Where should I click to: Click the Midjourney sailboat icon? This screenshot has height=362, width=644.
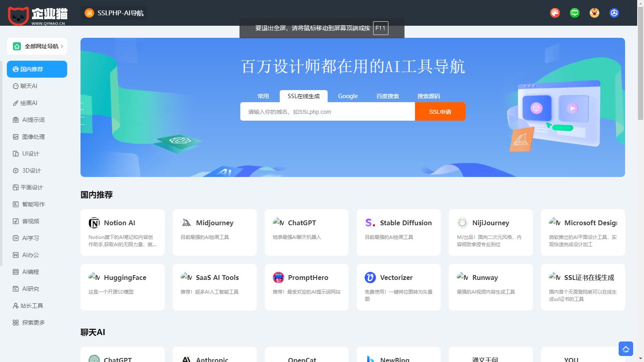186,223
